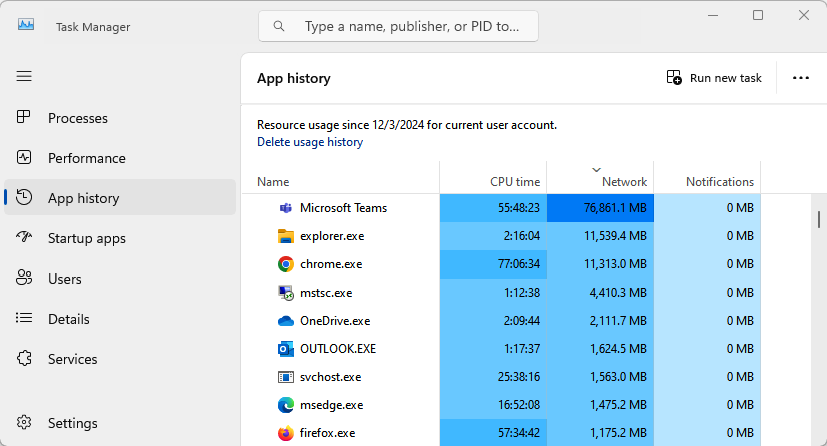Screen dimensions: 827x446
Task: Click the vertical scrollbar thumb
Action: pyautogui.click(x=819, y=219)
